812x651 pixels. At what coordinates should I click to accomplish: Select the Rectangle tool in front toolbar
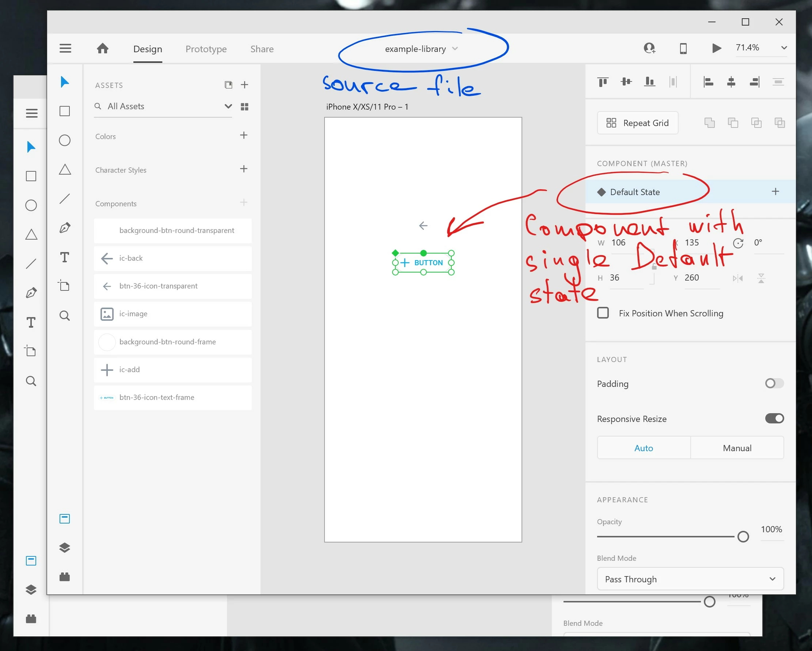click(x=65, y=111)
